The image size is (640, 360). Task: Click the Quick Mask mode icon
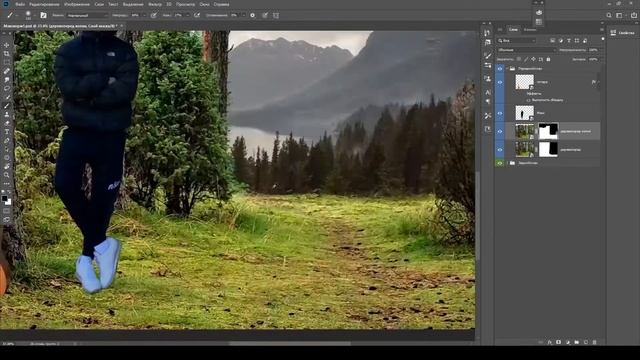pyautogui.click(x=7, y=211)
